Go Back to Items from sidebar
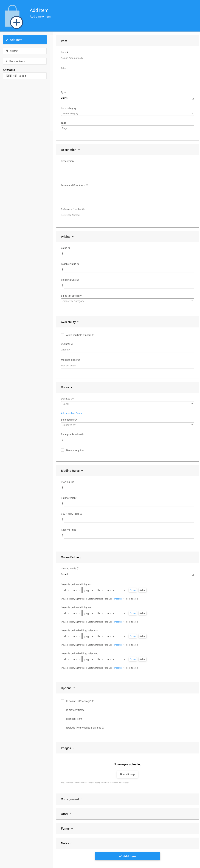Image resolution: width=200 pixels, height=868 pixels. pos(25,61)
